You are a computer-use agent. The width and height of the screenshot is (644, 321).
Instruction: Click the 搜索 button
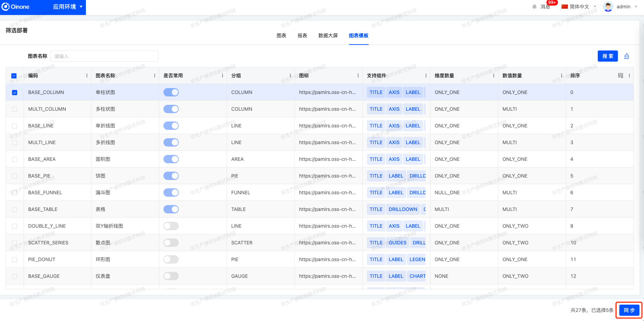(x=608, y=56)
